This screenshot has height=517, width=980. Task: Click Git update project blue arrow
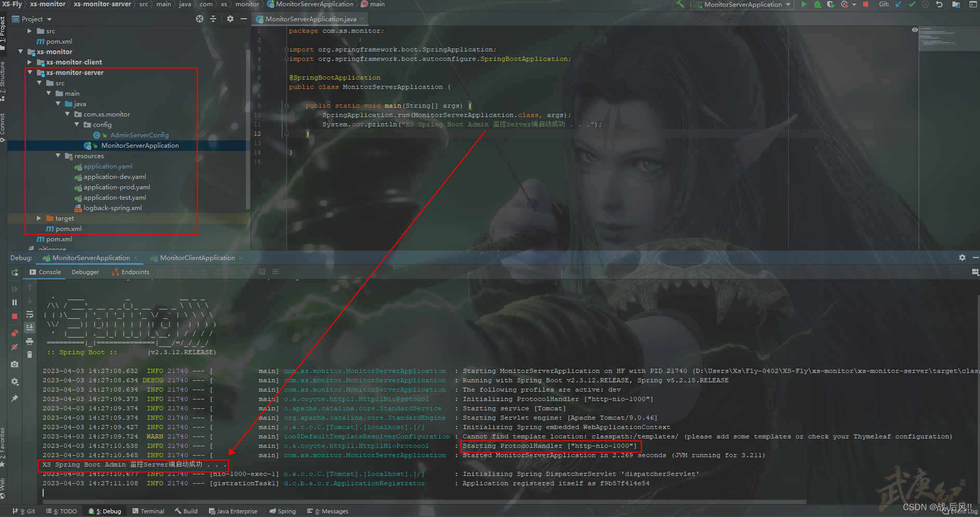[x=898, y=4]
